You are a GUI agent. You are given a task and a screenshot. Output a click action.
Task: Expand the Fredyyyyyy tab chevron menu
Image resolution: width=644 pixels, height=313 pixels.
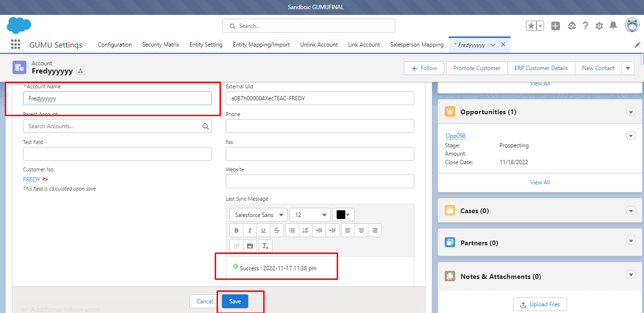click(493, 45)
